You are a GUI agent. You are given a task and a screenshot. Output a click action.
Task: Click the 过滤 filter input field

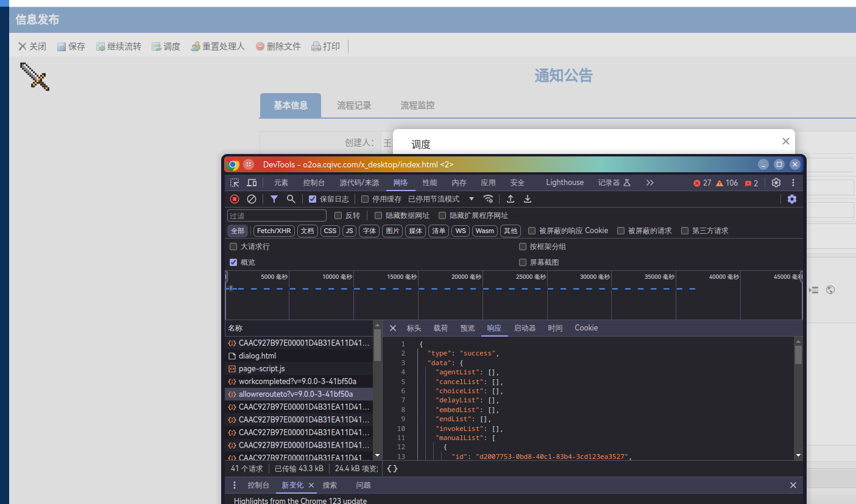pos(277,215)
